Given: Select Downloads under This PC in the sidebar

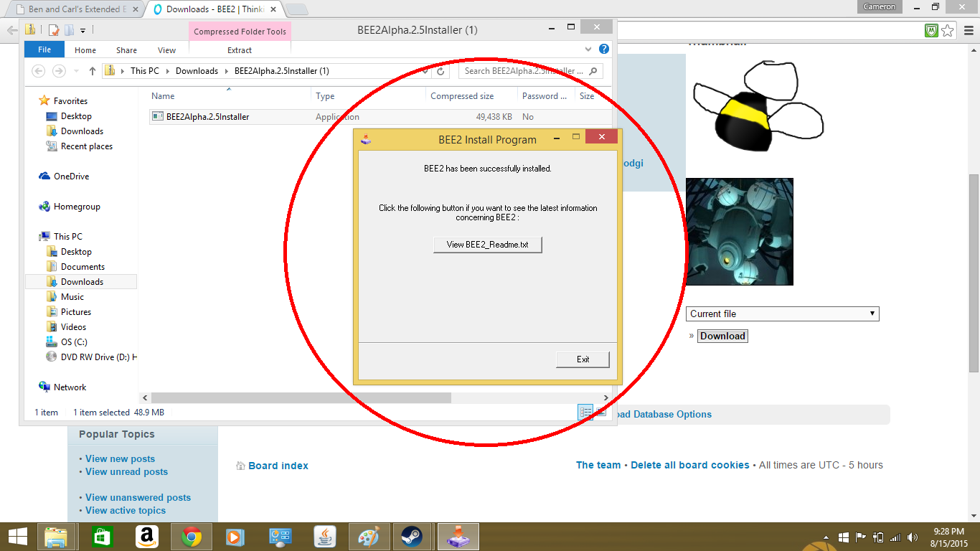Looking at the screenshot, I should (x=81, y=282).
